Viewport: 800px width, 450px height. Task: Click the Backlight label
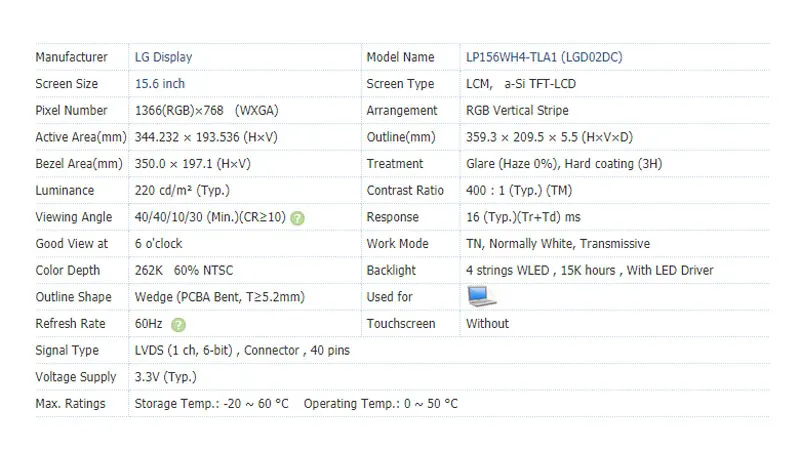[391, 270]
